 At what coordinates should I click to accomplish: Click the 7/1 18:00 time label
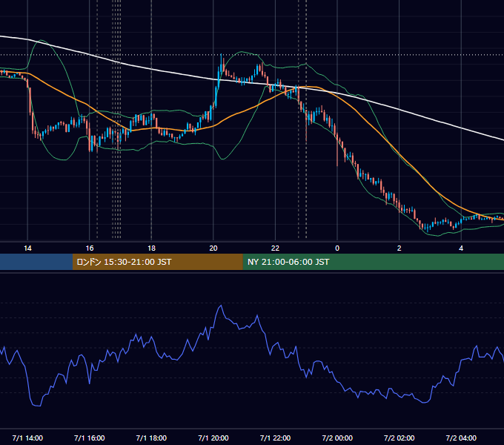click(x=151, y=438)
